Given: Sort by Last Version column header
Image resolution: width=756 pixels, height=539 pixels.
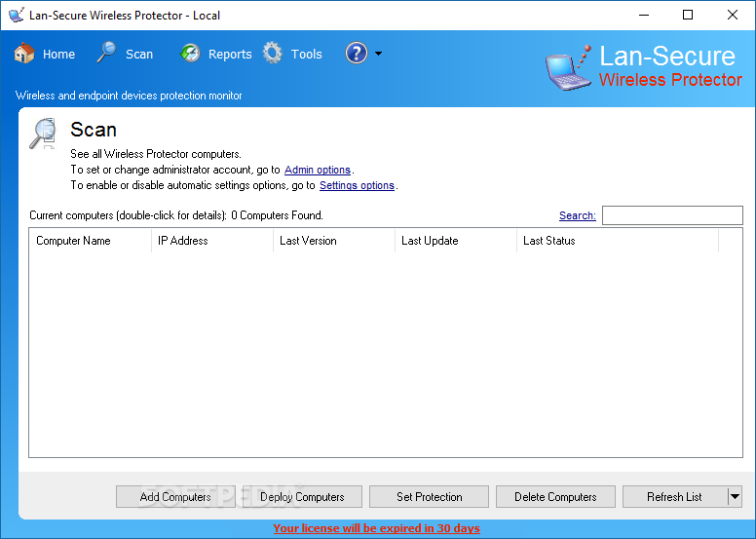Looking at the screenshot, I should pos(333,241).
